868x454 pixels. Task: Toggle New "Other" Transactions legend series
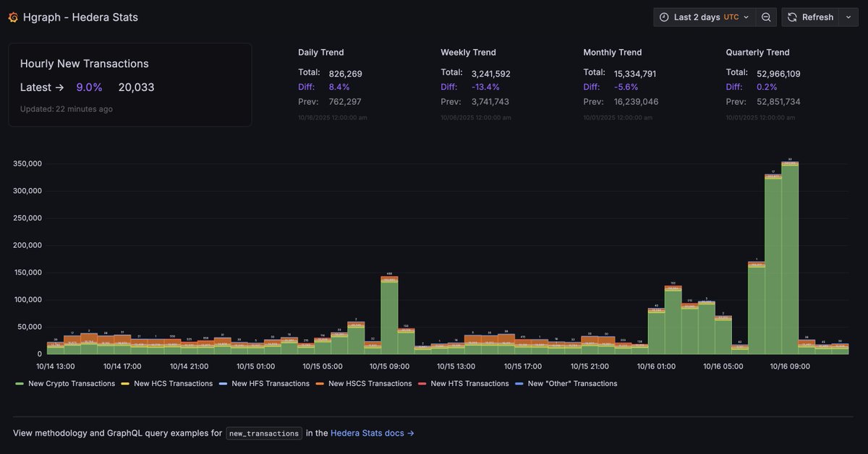(566, 384)
